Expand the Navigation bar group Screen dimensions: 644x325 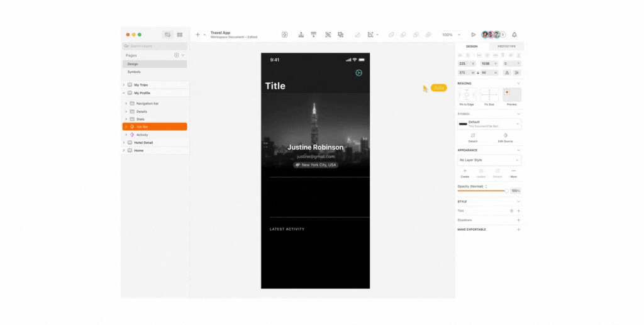(126, 103)
